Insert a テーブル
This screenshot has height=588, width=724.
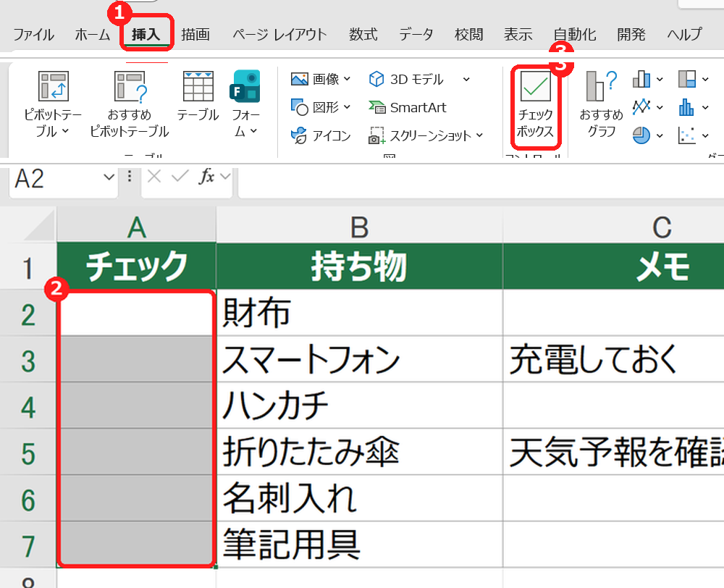click(198, 96)
